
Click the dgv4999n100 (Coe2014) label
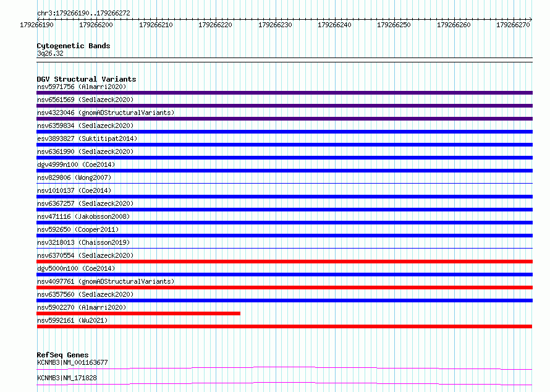76,164
